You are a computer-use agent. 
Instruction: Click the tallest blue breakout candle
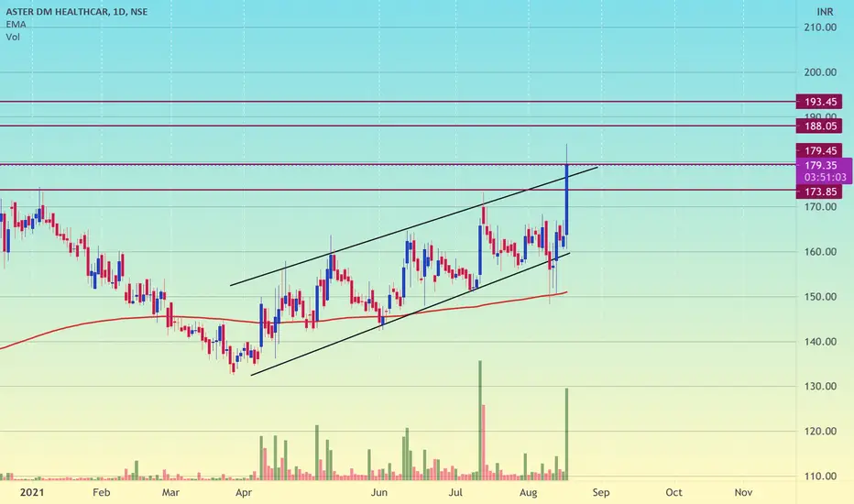(x=567, y=199)
